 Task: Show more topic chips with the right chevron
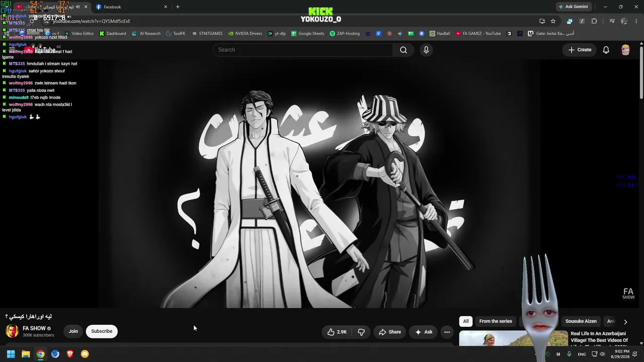[625, 322]
